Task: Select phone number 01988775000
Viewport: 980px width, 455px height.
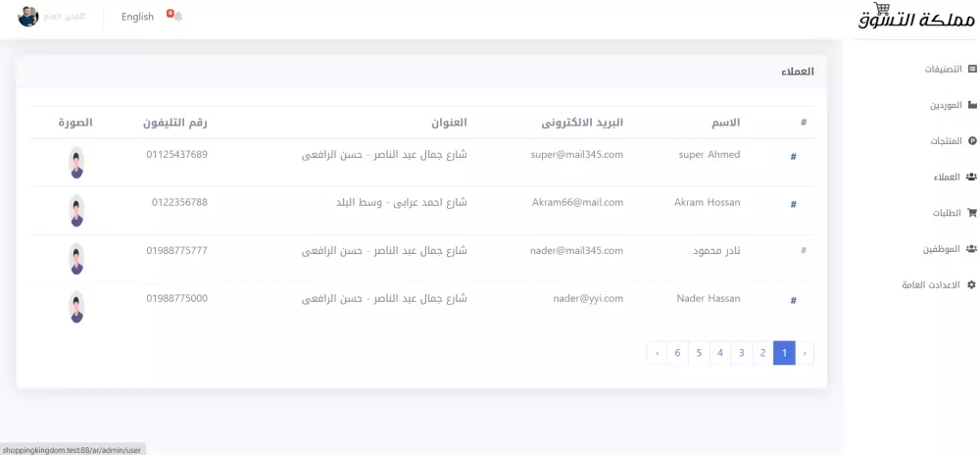Action: click(x=176, y=299)
